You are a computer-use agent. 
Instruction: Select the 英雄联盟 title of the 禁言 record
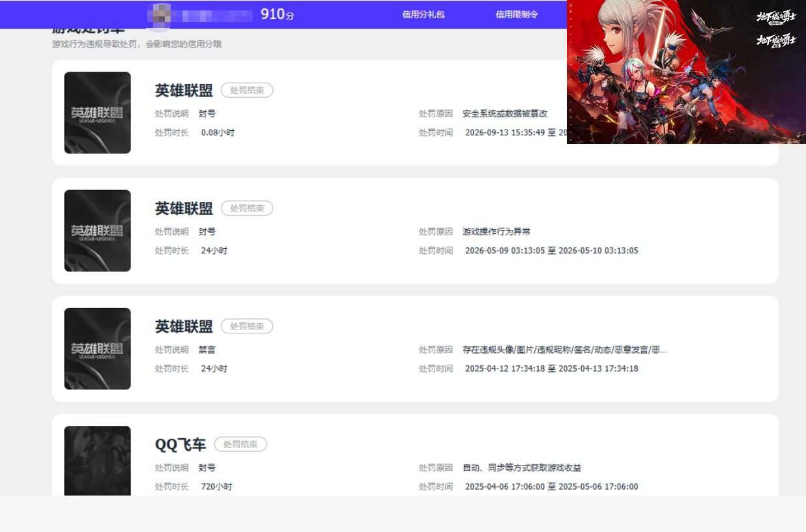[184, 326]
